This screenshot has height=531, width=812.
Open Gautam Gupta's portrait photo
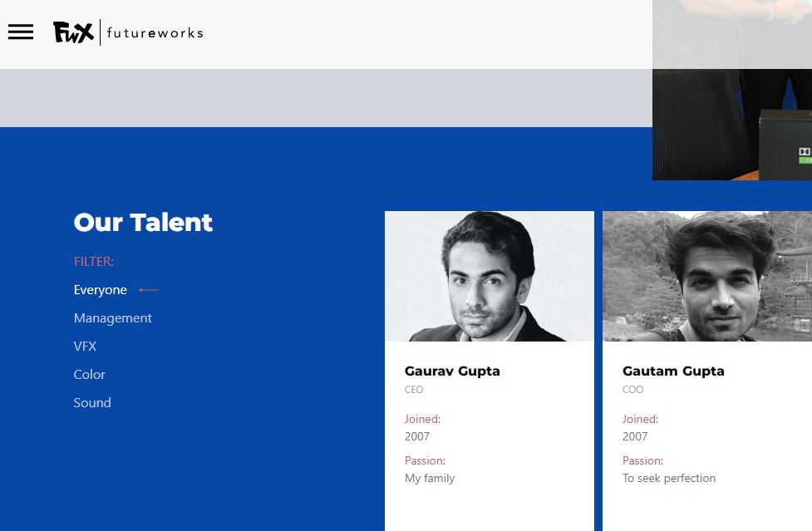pyautogui.click(x=707, y=276)
